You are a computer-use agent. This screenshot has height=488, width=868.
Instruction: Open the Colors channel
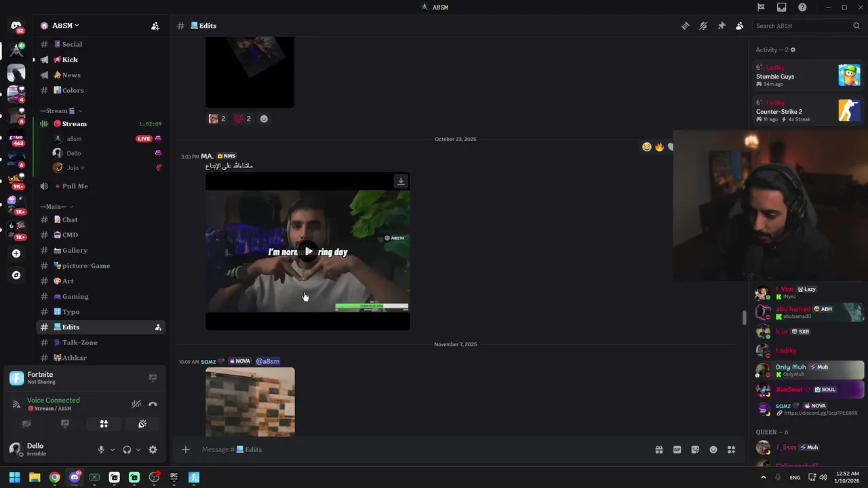click(x=100, y=90)
